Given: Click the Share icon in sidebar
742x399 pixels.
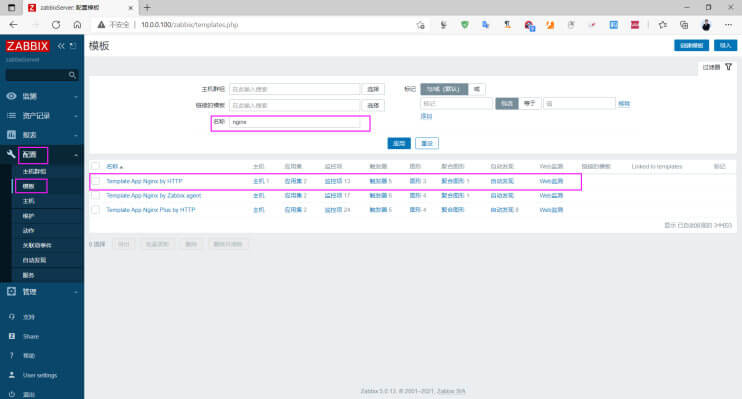Looking at the screenshot, I should pos(12,336).
